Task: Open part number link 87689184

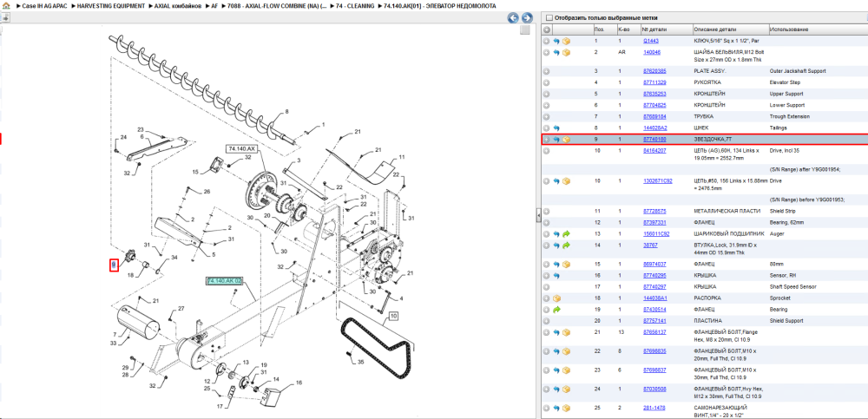Action: coord(654,117)
